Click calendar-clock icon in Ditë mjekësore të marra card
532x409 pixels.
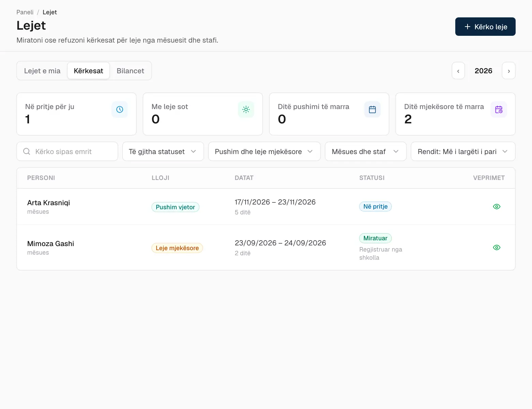[499, 109]
